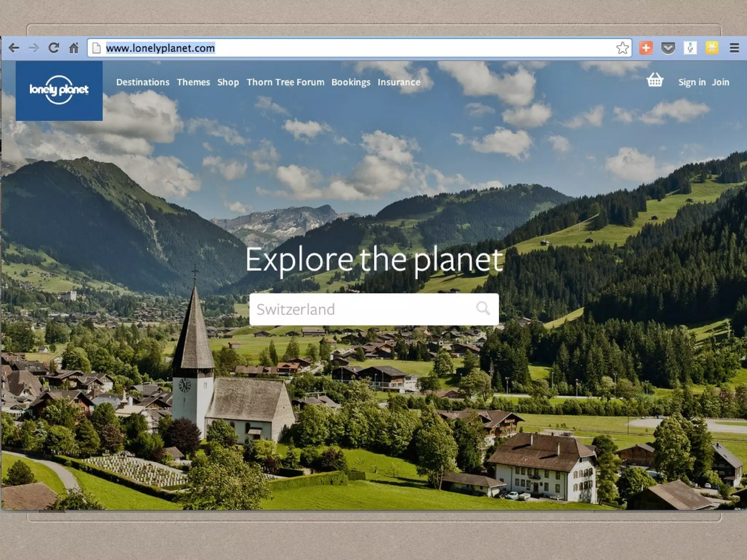Click the Join link

[720, 82]
